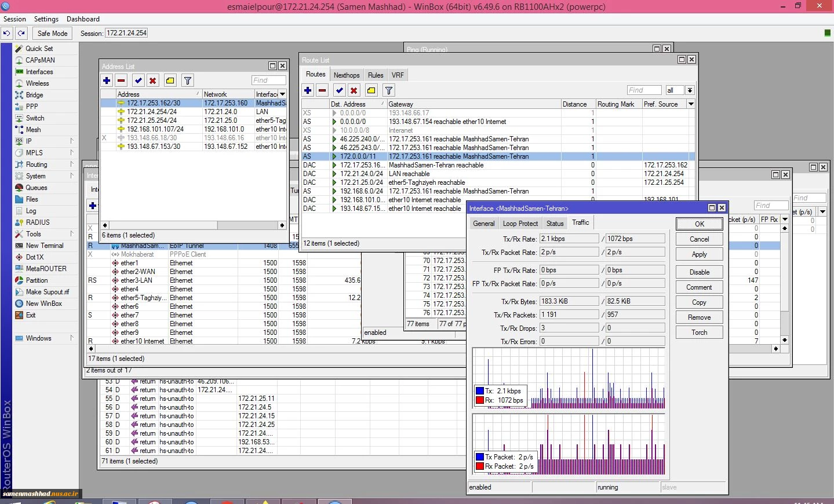Open the RADIUS sidebar item
This screenshot has height=504, width=834.
[38, 222]
